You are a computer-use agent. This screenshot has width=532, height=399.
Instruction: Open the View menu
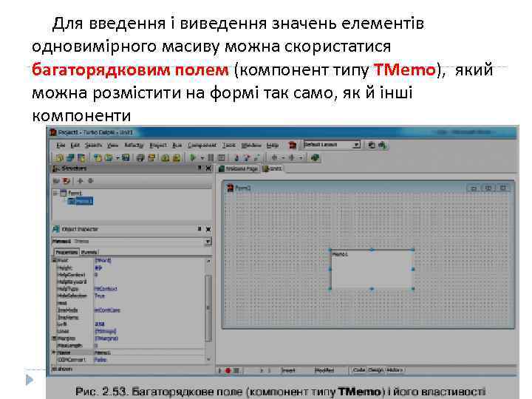[112, 146]
